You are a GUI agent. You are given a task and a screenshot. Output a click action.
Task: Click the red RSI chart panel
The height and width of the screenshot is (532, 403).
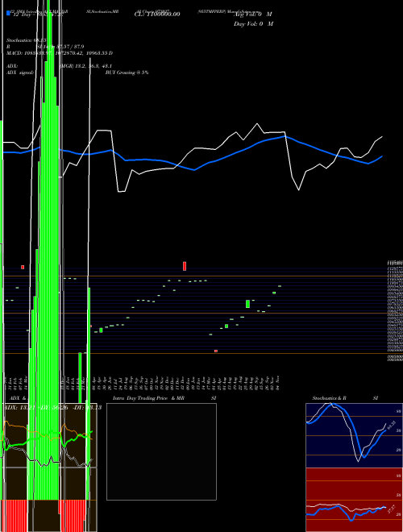[x=354, y=500]
